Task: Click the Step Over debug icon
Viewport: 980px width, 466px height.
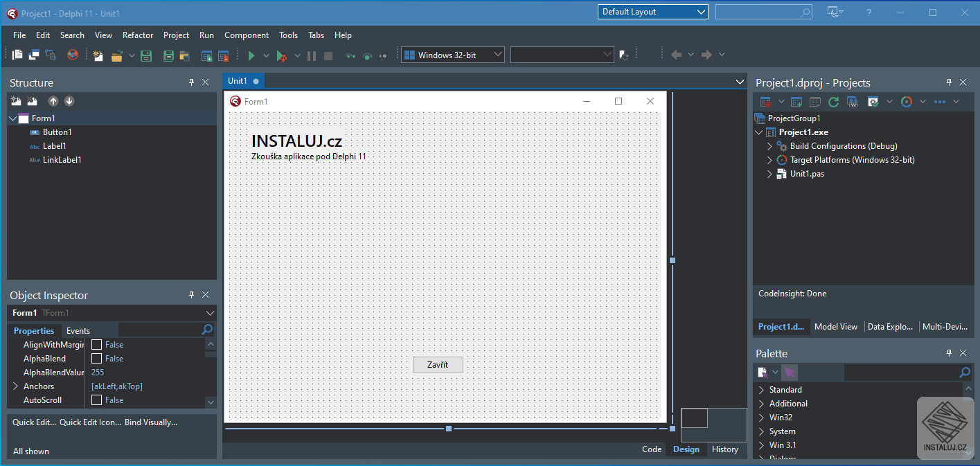Action: pyautogui.click(x=367, y=55)
